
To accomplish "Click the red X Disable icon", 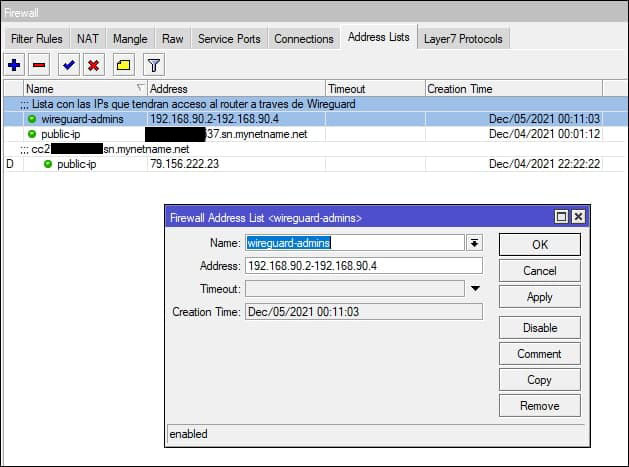I will point(93,65).
